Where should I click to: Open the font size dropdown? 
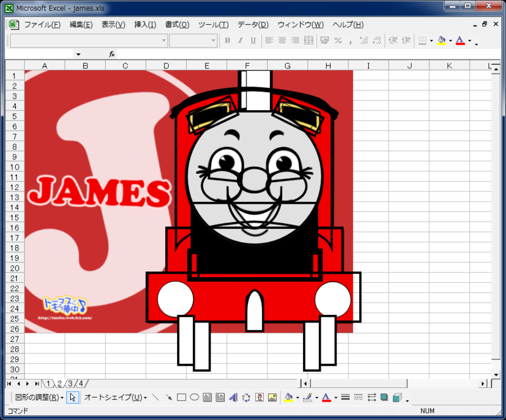213,40
